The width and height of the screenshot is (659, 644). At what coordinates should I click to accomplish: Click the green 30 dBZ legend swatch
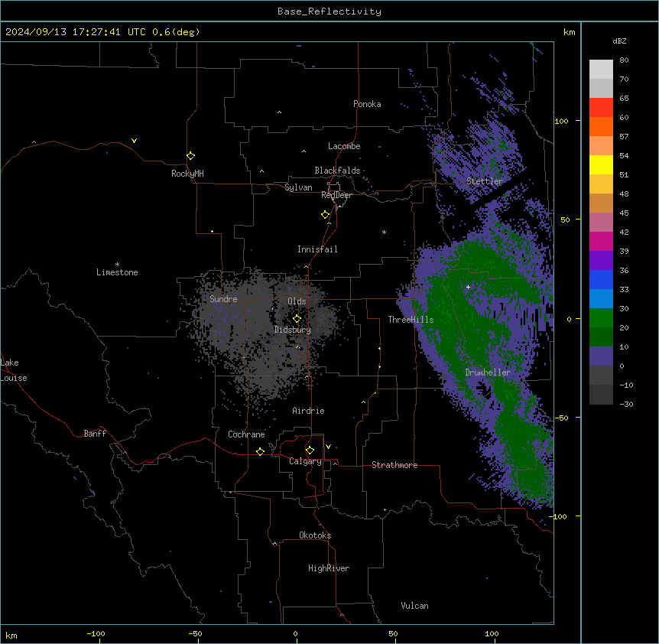(x=601, y=318)
